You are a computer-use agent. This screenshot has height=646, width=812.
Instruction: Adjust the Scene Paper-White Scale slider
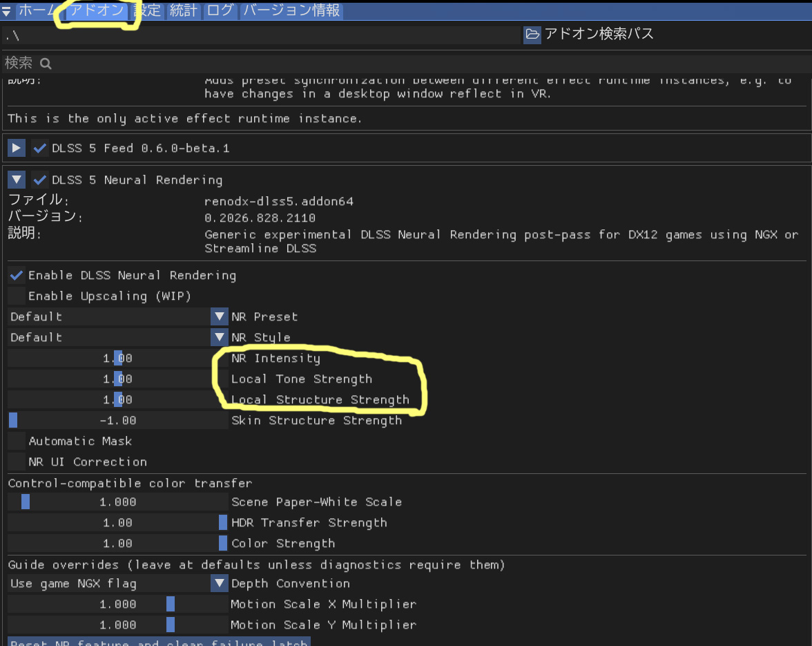click(x=118, y=502)
